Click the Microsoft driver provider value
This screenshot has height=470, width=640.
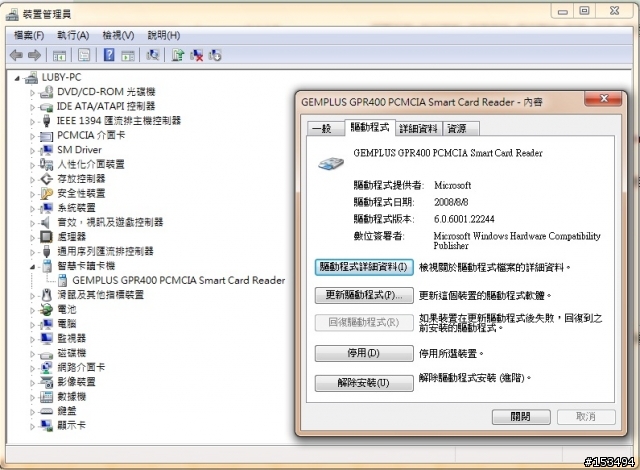pyautogui.click(x=452, y=185)
